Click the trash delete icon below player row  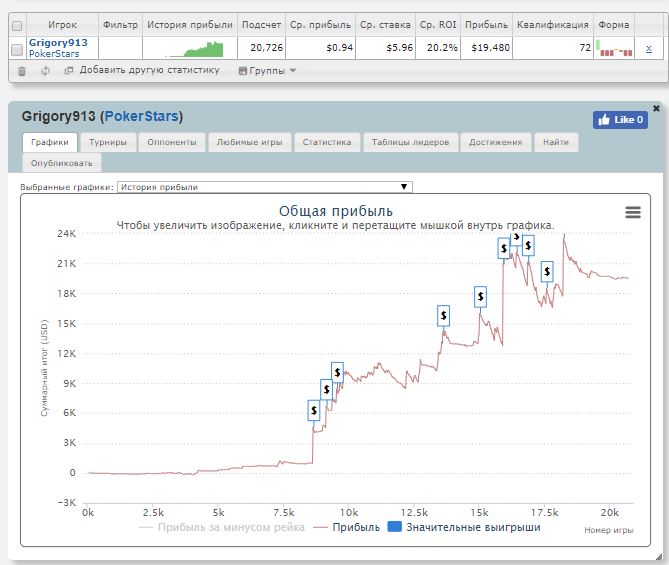[x=22, y=71]
